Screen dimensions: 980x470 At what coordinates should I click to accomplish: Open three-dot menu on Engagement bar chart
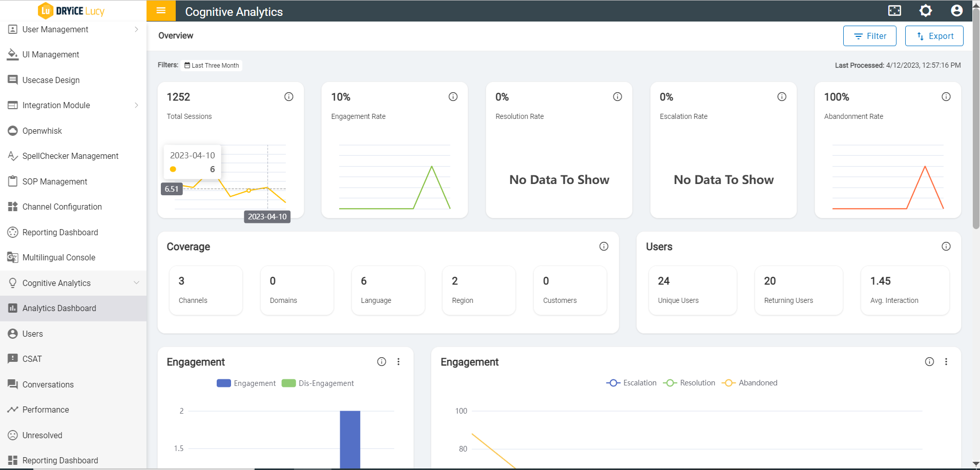399,362
